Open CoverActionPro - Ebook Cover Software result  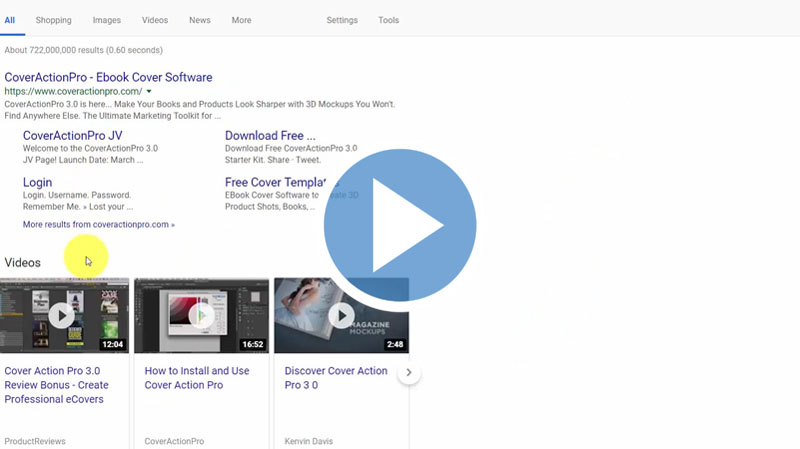108,77
